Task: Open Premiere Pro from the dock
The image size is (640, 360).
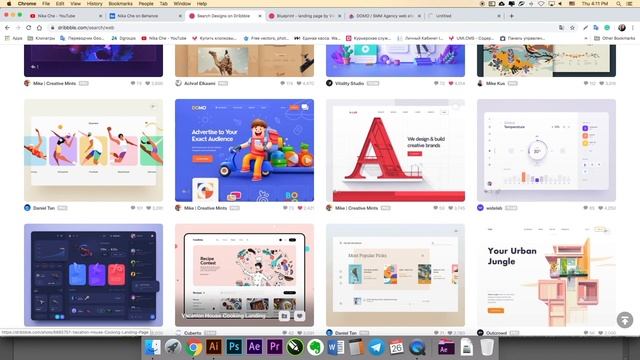Action: (275, 347)
